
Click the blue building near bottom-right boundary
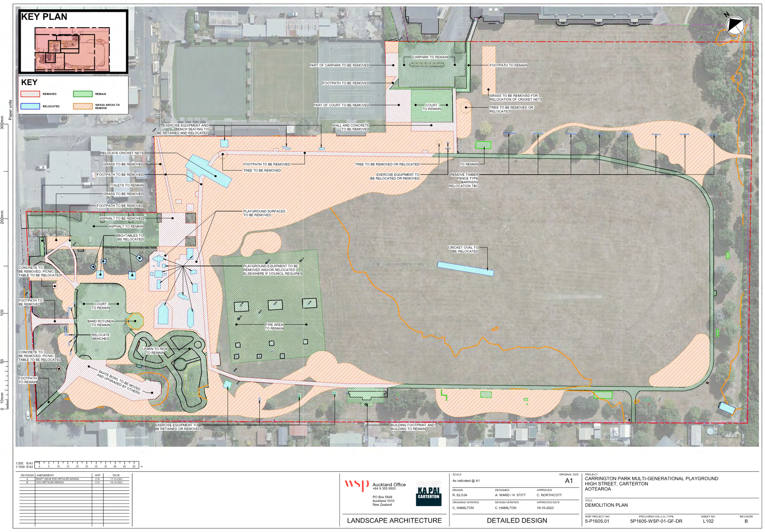726,408
